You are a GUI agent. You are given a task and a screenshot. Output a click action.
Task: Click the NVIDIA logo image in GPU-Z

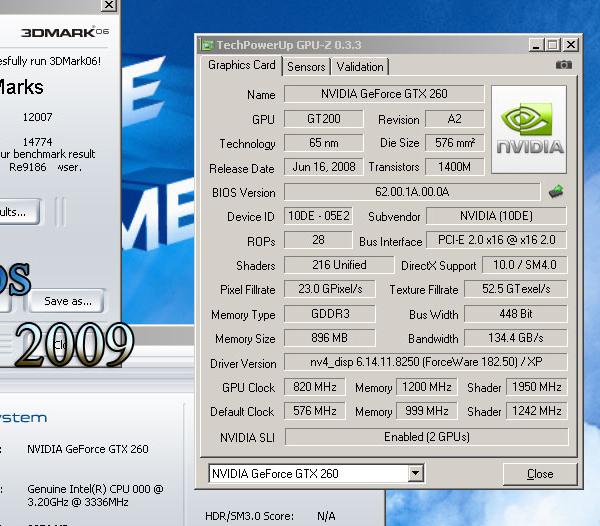click(529, 129)
